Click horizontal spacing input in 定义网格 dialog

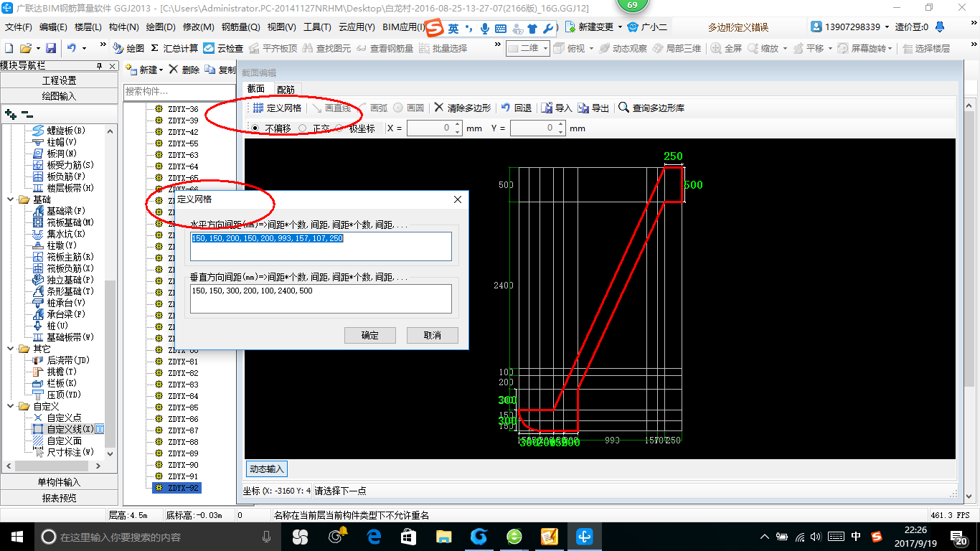(321, 246)
